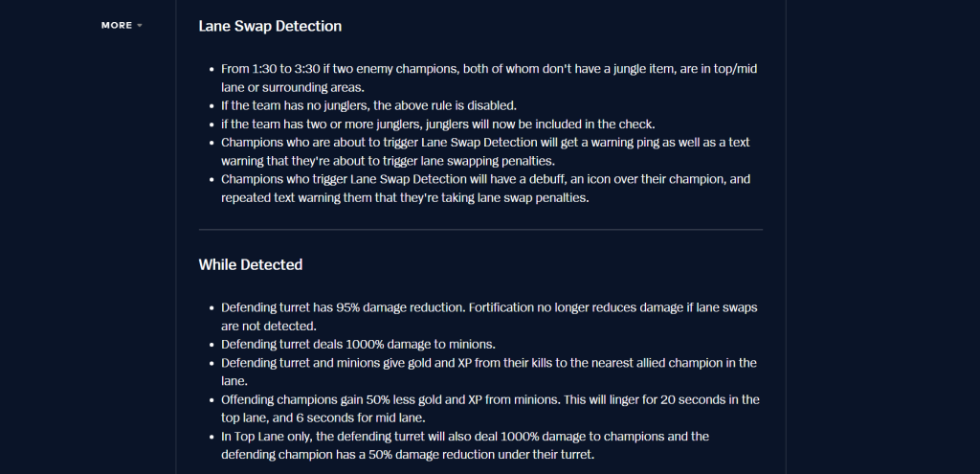Click bullet dot before 'In Top Lane only'
The height and width of the screenshot is (474, 980).
(x=213, y=437)
